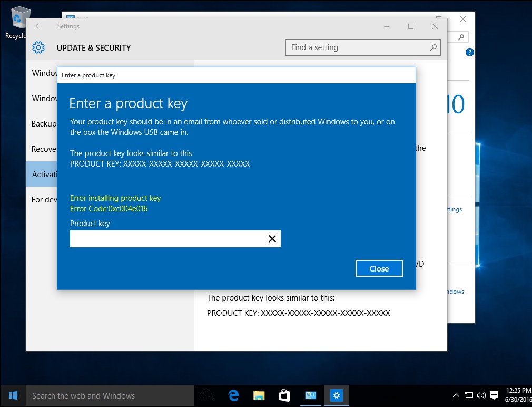Open File Explorer from the taskbar
The image size is (532, 407).
(x=259, y=396)
